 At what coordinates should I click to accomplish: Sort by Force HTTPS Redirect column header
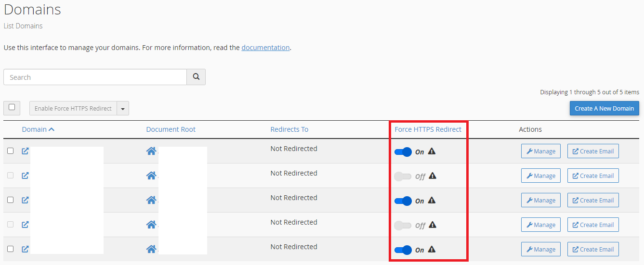pyautogui.click(x=428, y=129)
